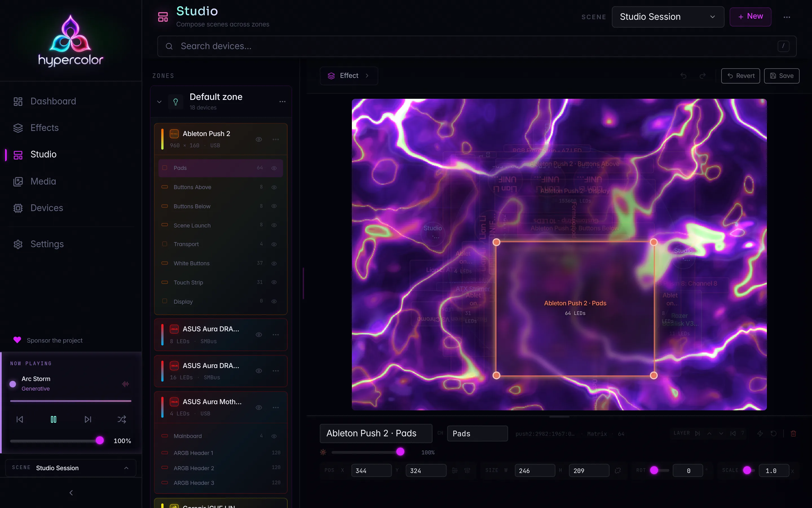This screenshot has width=812, height=508.
Task: Open the scene more-options ellipsis in header
Action: click(x=787, y=17)
